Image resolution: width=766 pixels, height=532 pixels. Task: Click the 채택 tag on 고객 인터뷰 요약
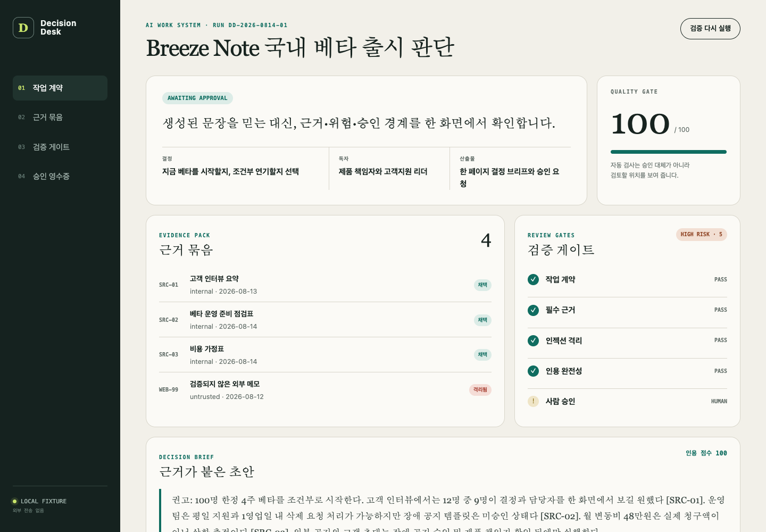click(482, 285)
